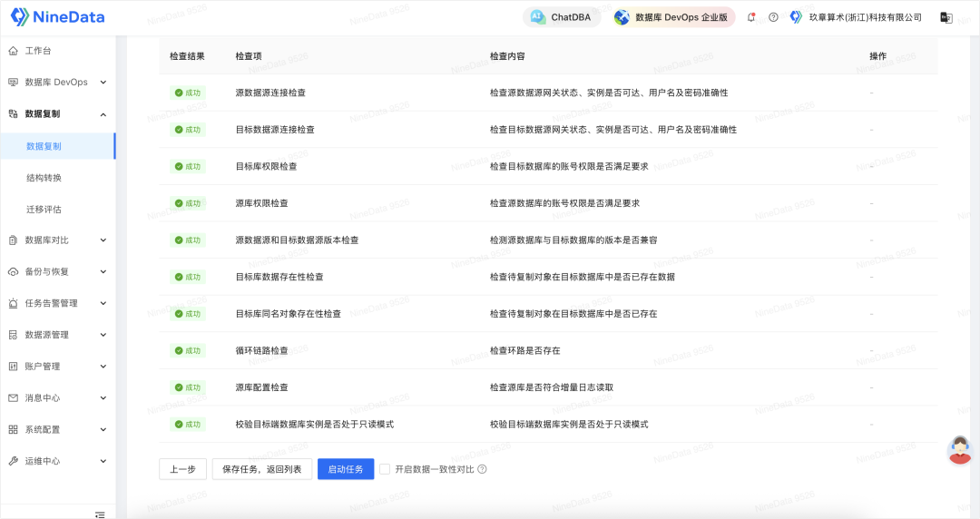Enable the 开启数据一致性对比 checkbox
980x519 pixels.
[x=386, y=469]
